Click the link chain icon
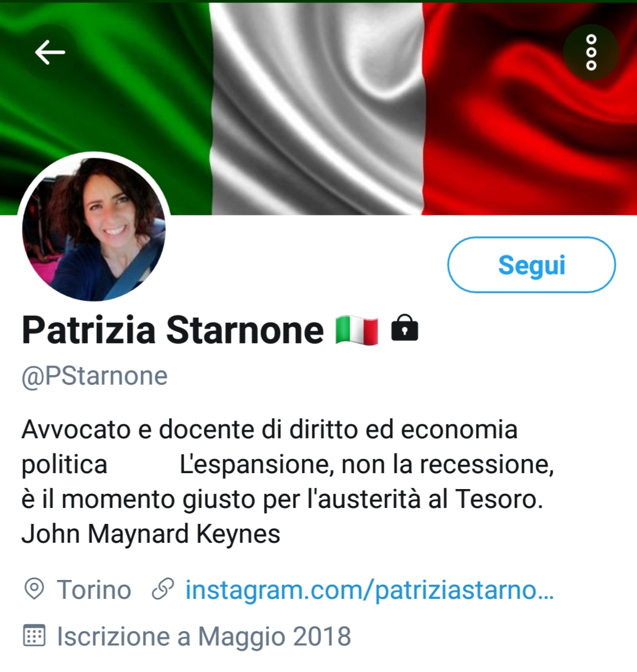The width and height of the screenshot is (637, 672). coord(163,589)
